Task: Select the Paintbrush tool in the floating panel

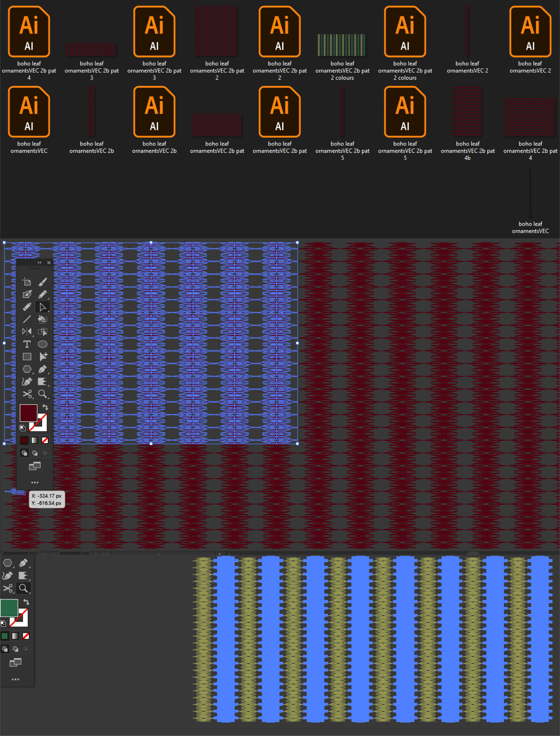Action: (43, 282)
